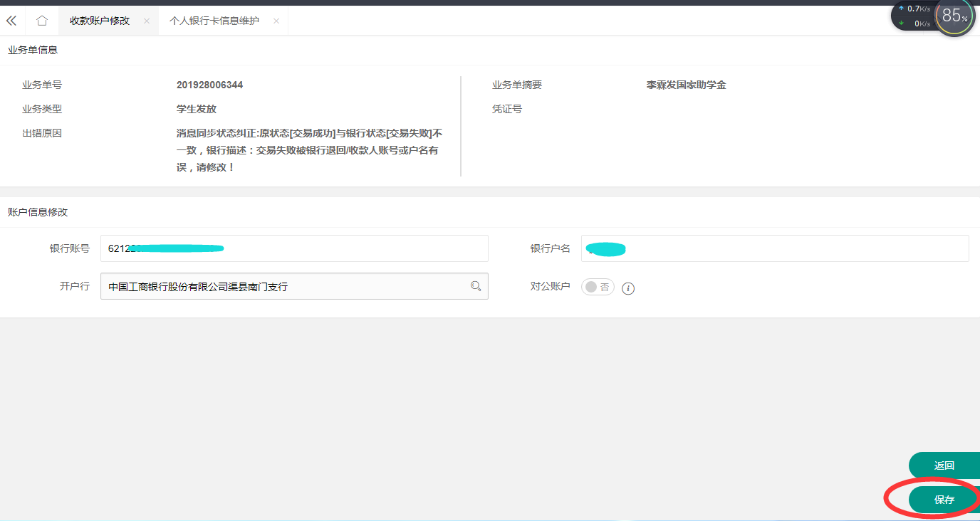Switch to the 个人银行卡信息维护 tab
The height and width of the screenshot is (521, 980).
(x=214, y=21)
